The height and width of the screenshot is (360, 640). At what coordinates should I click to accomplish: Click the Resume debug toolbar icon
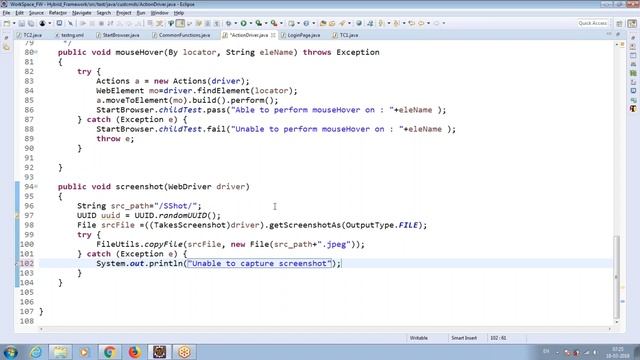[83, 23]
